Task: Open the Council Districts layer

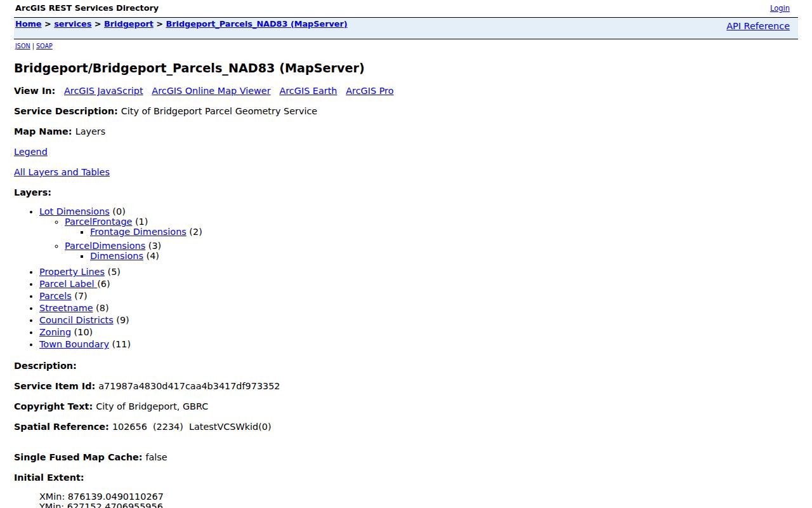Action: (x=76, y=320)
